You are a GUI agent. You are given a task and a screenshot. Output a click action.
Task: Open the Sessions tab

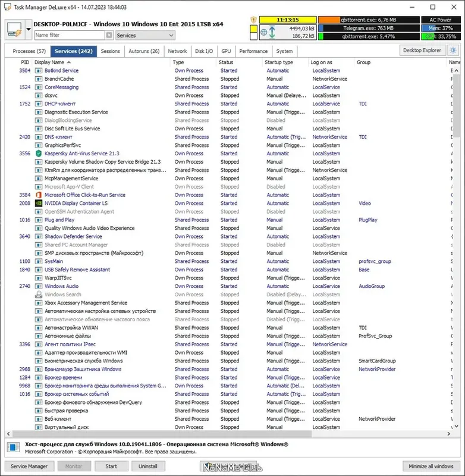click(111, 51)
